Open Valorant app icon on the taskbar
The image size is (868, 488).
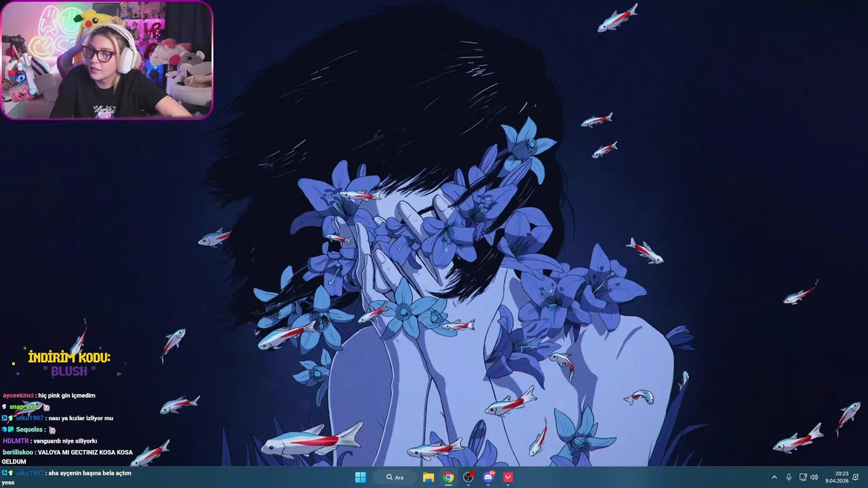click(x=508, y=477)
